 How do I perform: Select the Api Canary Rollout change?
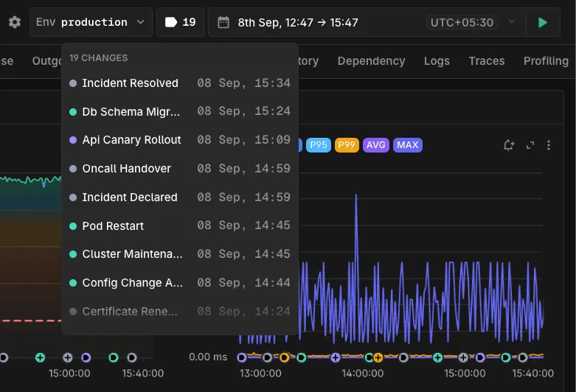click(180, 140)
